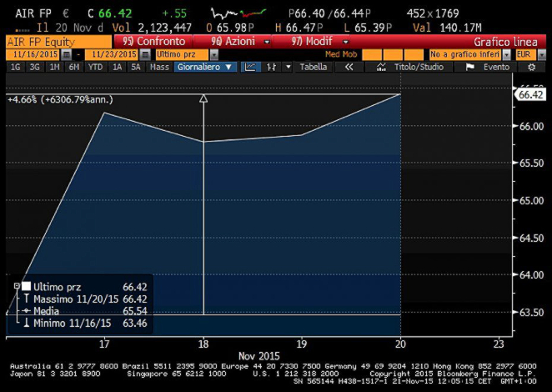Click the Titolo/Studio chart icon
This screenshot has width=552, height=392.
pos(384,67)
